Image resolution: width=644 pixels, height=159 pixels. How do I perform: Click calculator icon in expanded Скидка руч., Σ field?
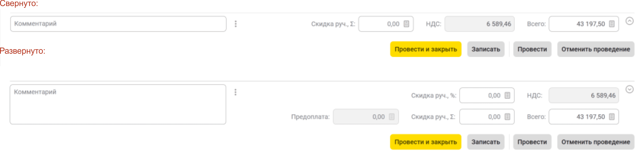[x=507, y=117]
